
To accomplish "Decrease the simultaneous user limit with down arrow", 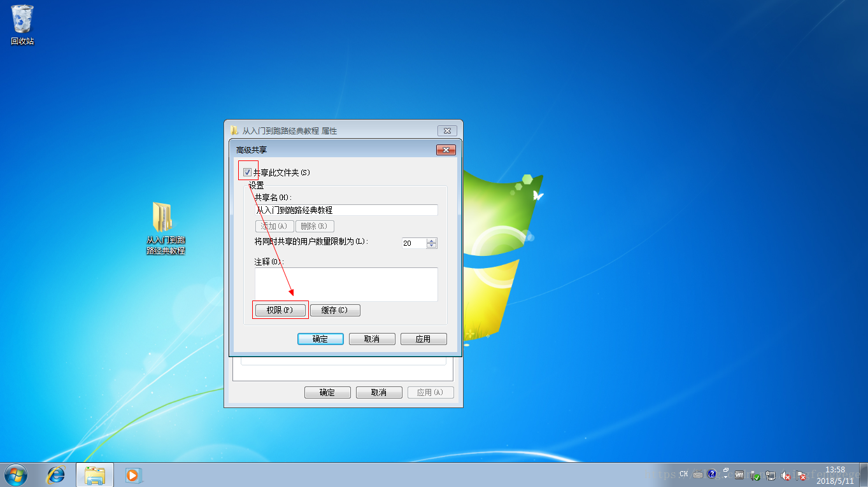I will tap(432, 246).
